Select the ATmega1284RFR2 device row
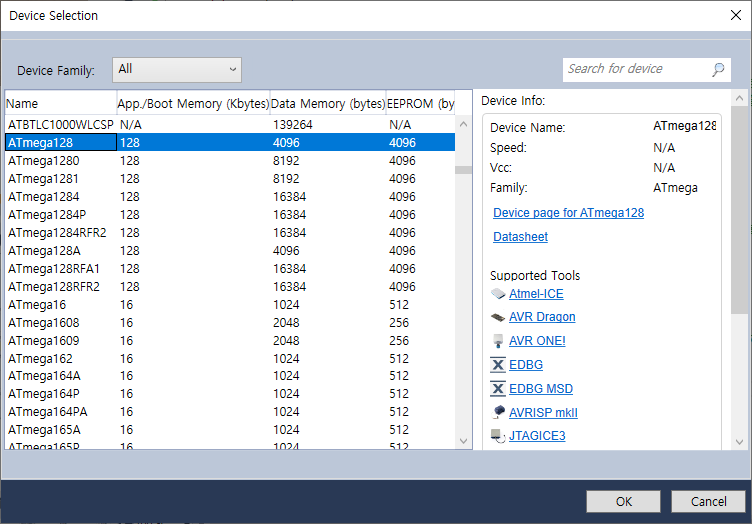This screenshot has width=752, height=524. coord(230,233)
